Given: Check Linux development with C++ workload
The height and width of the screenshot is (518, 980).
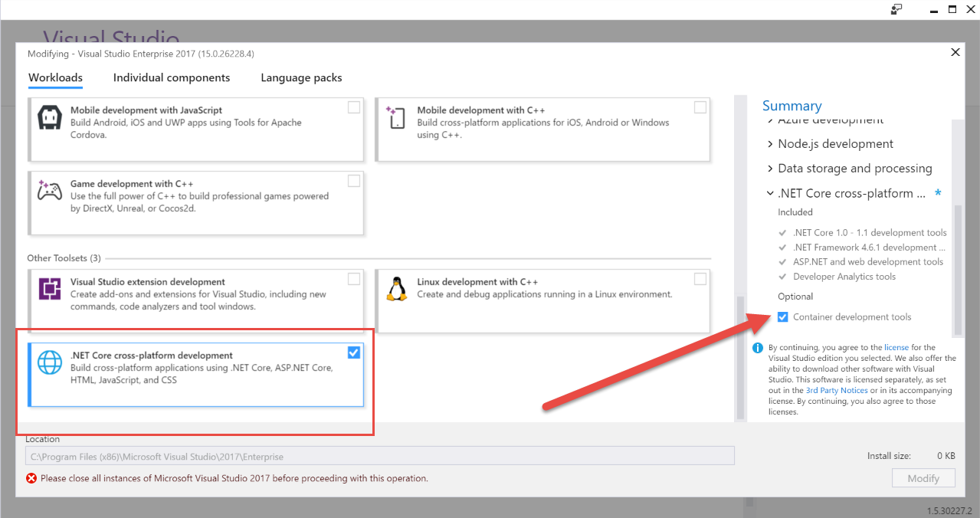Looking at the screenshot, I should point(700,279).
